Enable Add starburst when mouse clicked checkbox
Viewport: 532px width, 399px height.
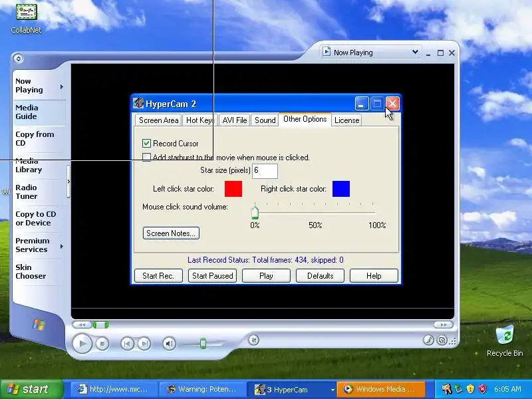click(146, 158)
